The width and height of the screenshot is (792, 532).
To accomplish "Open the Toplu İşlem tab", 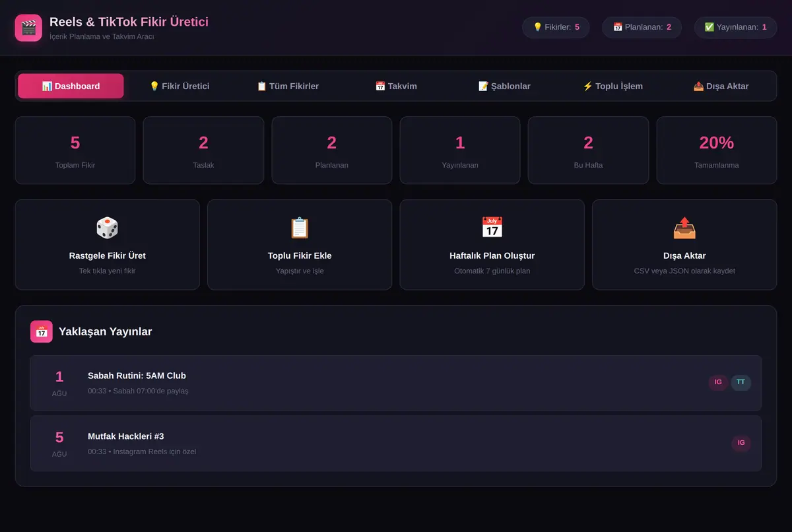I will (612, 86).
